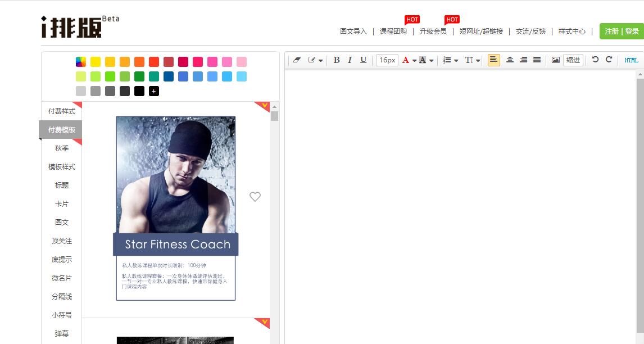This screenshot has width=644, height=344.
Task: Open the 图文导入 link
Action: click(353, 31)
